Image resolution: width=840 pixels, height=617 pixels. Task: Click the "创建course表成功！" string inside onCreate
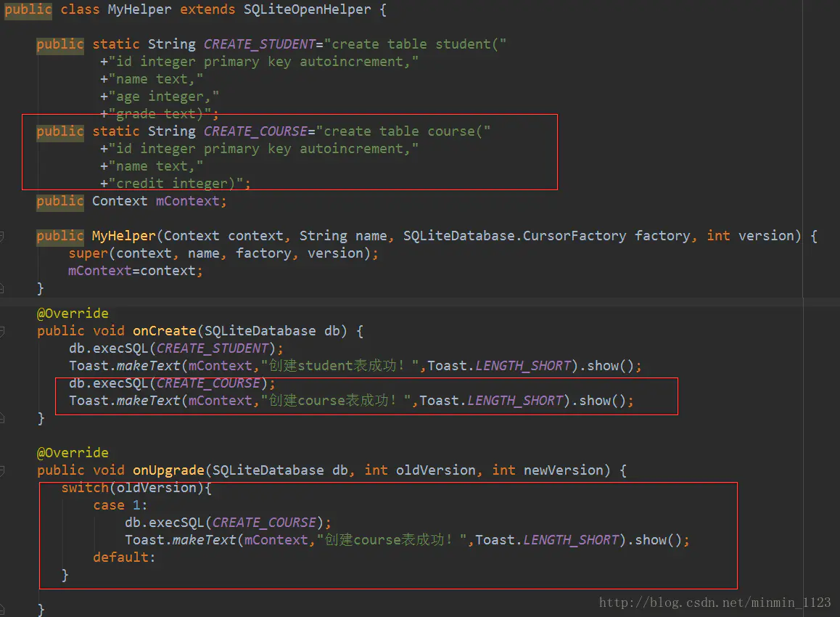pos(335,401)
